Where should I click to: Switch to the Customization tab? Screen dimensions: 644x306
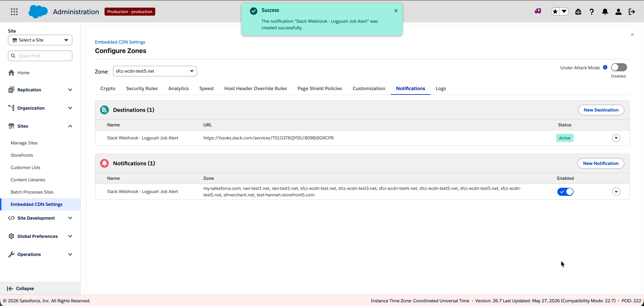(369, 88)
